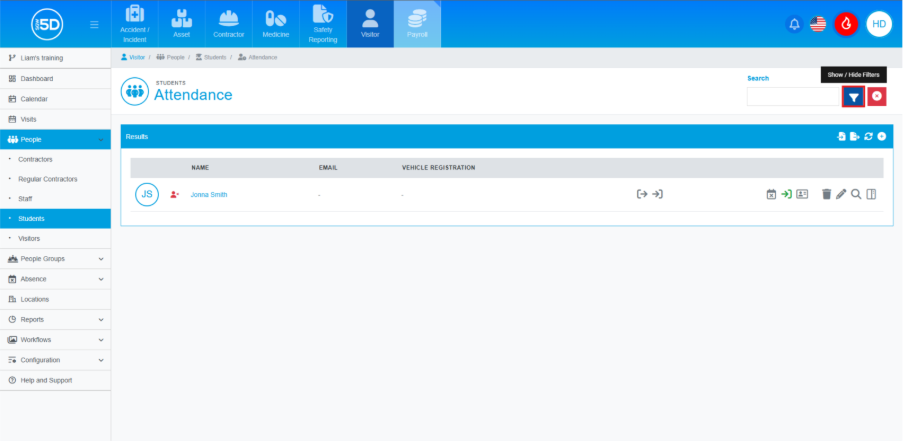Click the green sign-in arrow icon
903x441 pixels.
786,194
